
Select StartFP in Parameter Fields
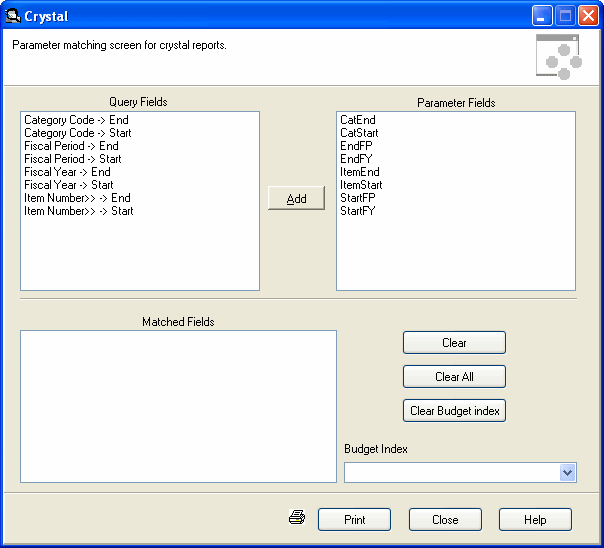[x=358, y=198]
